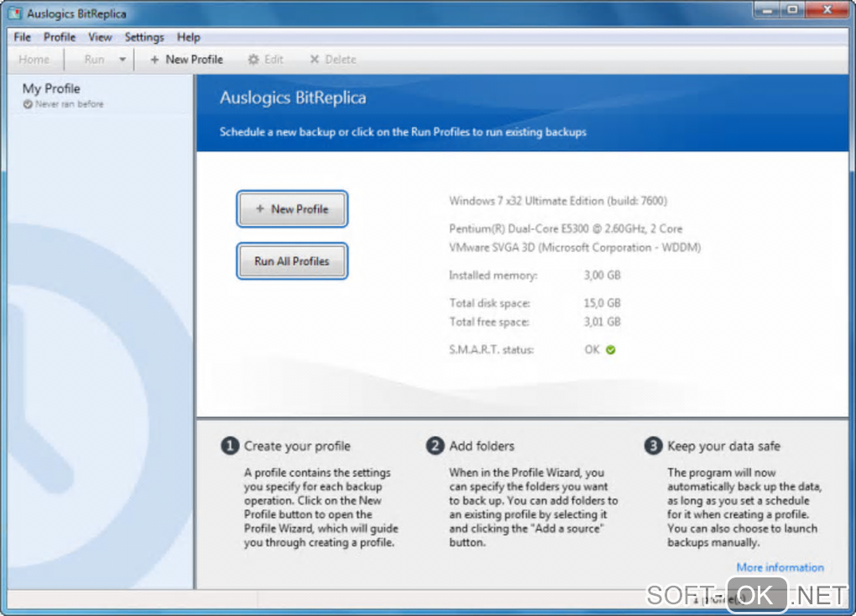Maximize the BitReplica window

pos(793,10)
